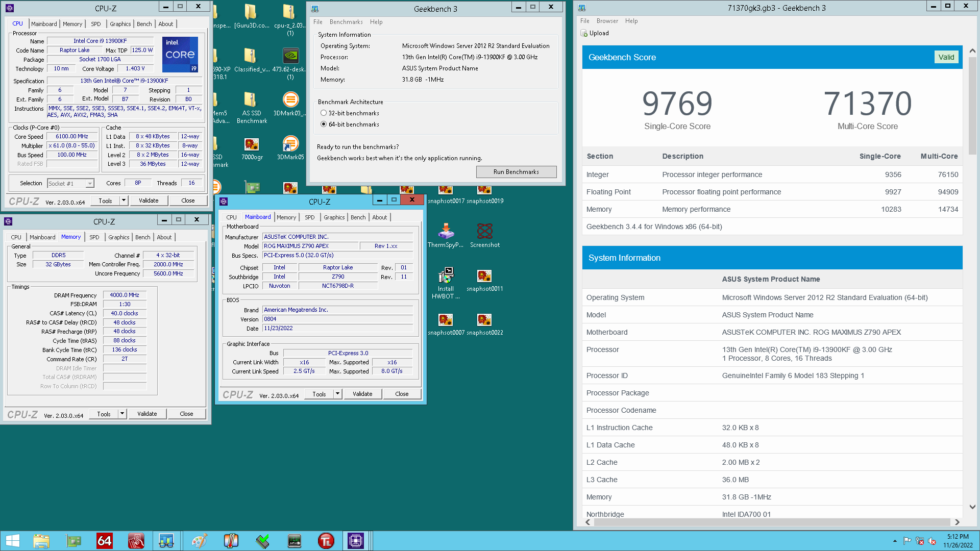Click the DRAM Frequency 4000.0 MHz value
The height and width of the screenshot is (551, 980).
(125, 295)
